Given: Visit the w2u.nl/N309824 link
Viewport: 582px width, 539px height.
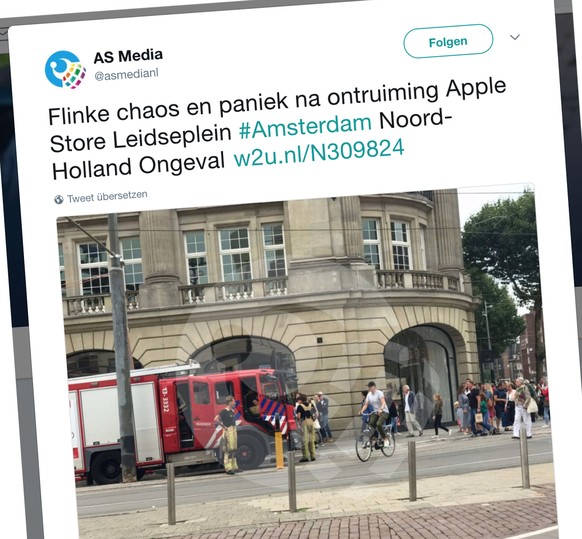Looking at the screenshot, I should [x=318, y=154].
